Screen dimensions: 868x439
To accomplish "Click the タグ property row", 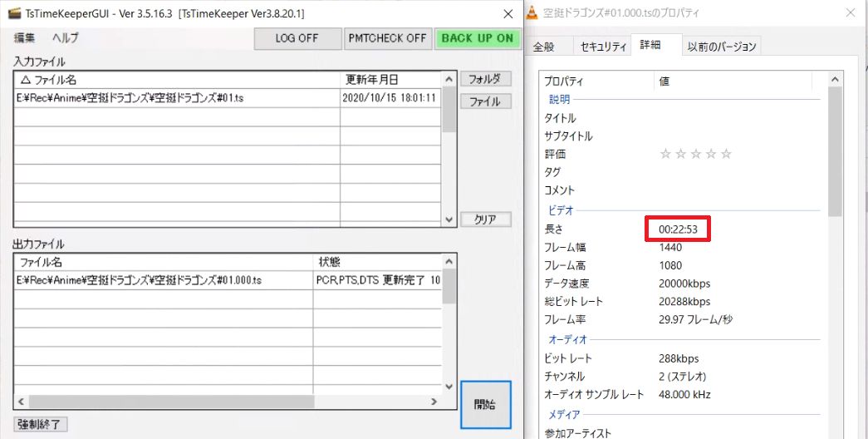I will (681, 172).
